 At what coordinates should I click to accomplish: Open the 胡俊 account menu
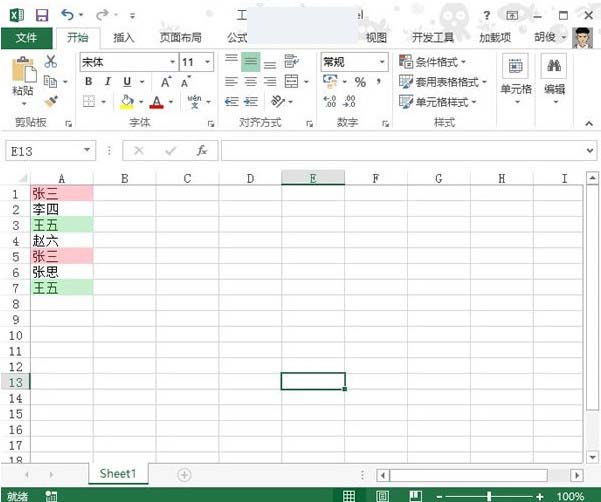point(550,38)
